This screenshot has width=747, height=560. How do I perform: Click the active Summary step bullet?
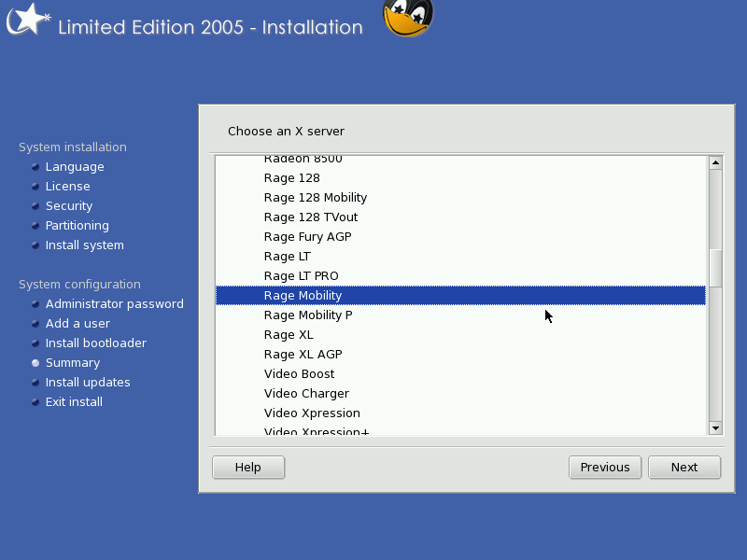pyautogui.click(x=35, y=363)
